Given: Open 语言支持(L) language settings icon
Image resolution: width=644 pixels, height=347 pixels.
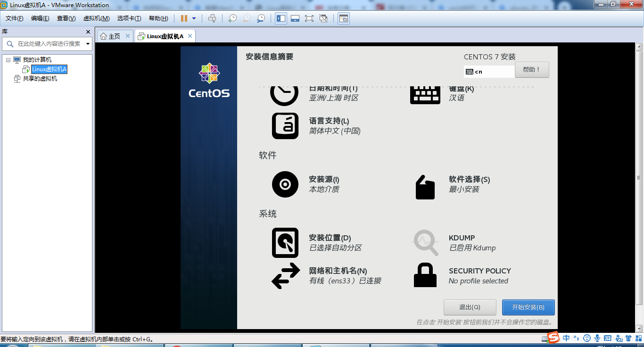Looking at the screenshot, I should coord(285,126).
